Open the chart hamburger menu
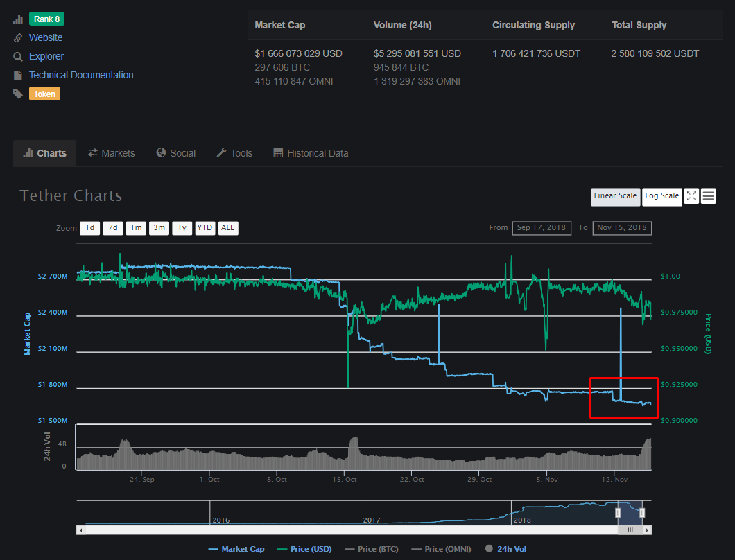The width and height of the screenshot is (735, 560). pos(708,196)
